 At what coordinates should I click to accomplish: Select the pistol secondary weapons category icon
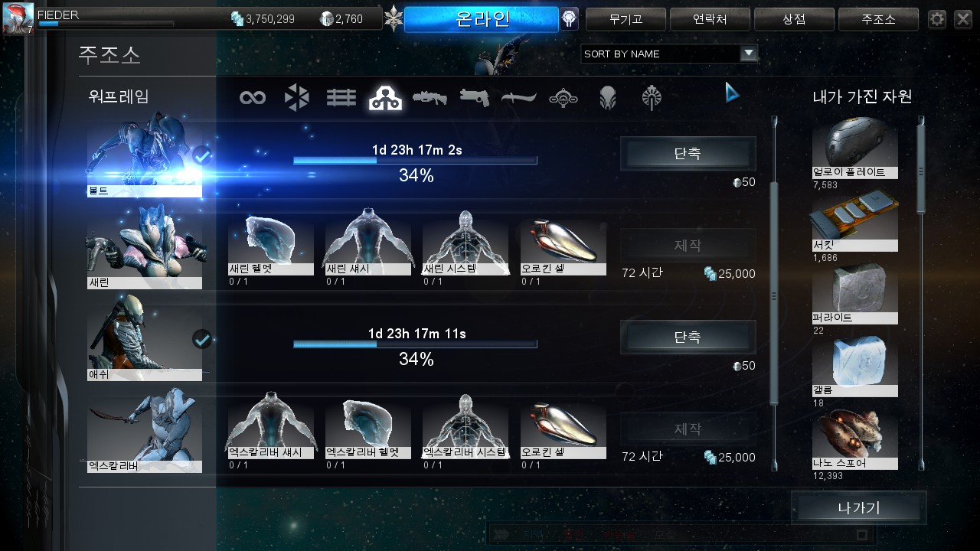pyautogui.click(x=474, y=97)
